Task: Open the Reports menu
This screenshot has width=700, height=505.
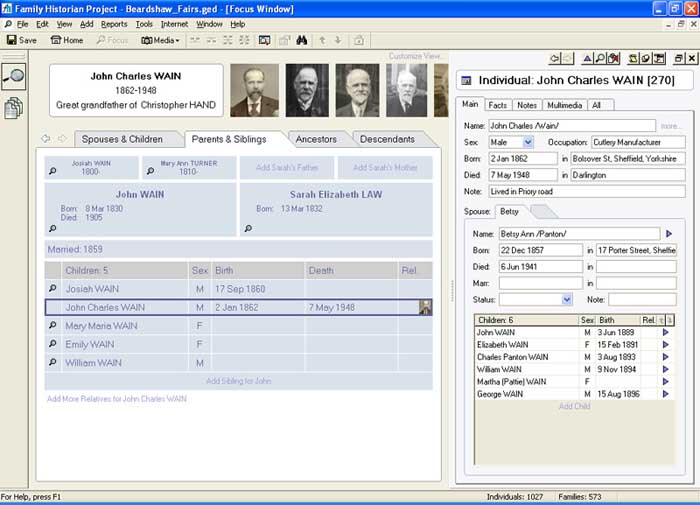Action: click(x=114, y=23)
